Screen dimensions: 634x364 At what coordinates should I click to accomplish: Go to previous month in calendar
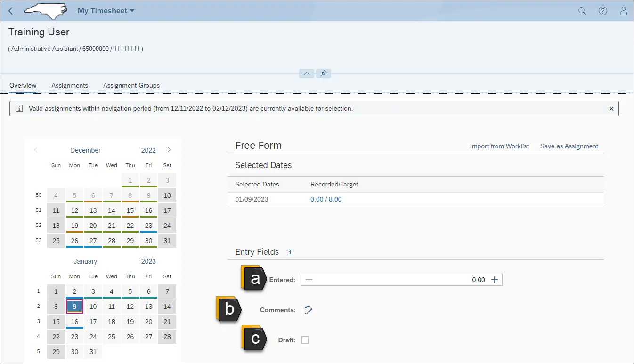36,150
